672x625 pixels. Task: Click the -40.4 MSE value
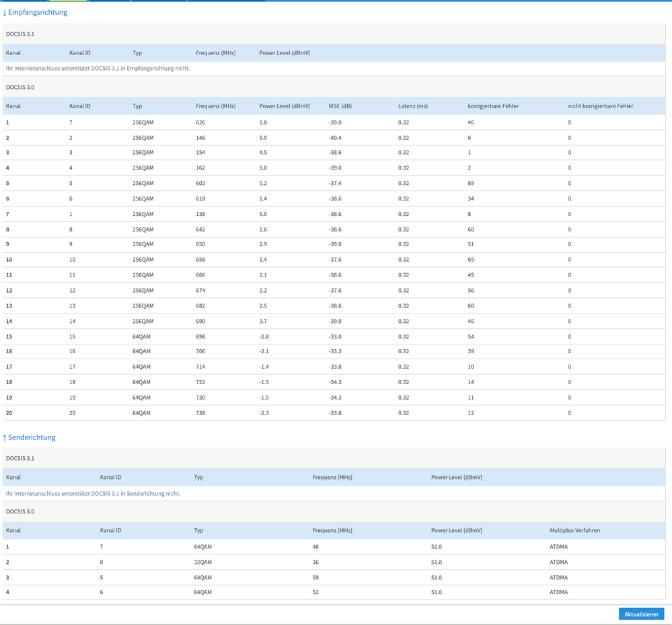point(335,138)
